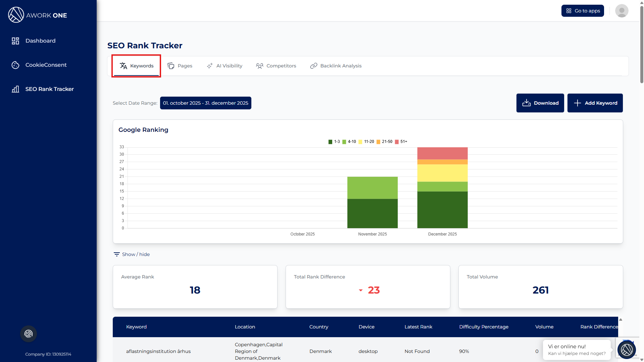Click the Add Keyword button
The width and height of the screenshot is (644, 362).
(x=595, y=103)
